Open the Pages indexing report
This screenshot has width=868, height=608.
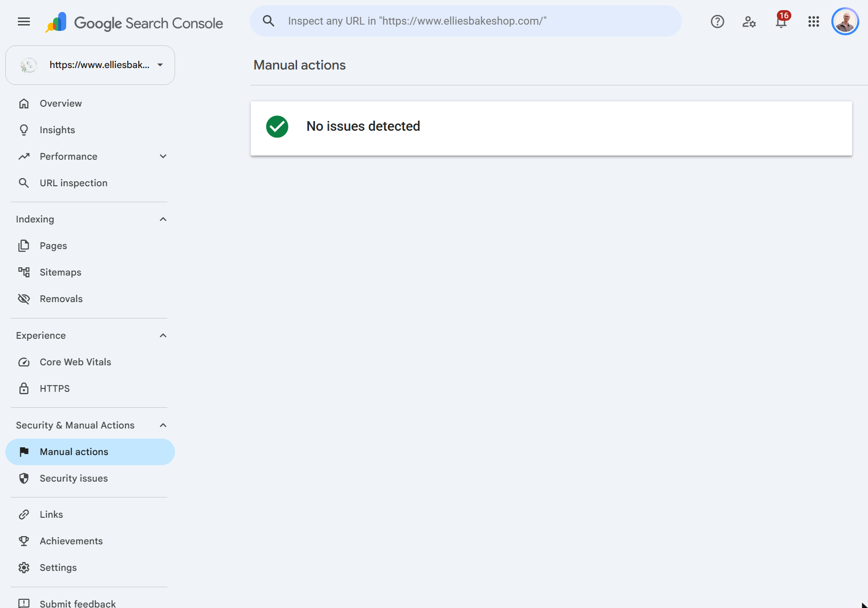pyautogui.click(x=54, y=246)
